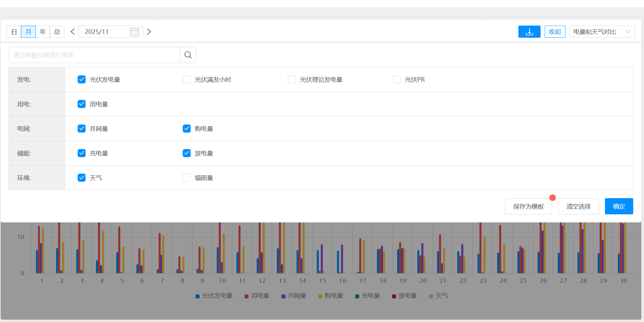
Task: Check the 辐照量 checkbox
Action: pyautogui.click(x=187, y=178)
